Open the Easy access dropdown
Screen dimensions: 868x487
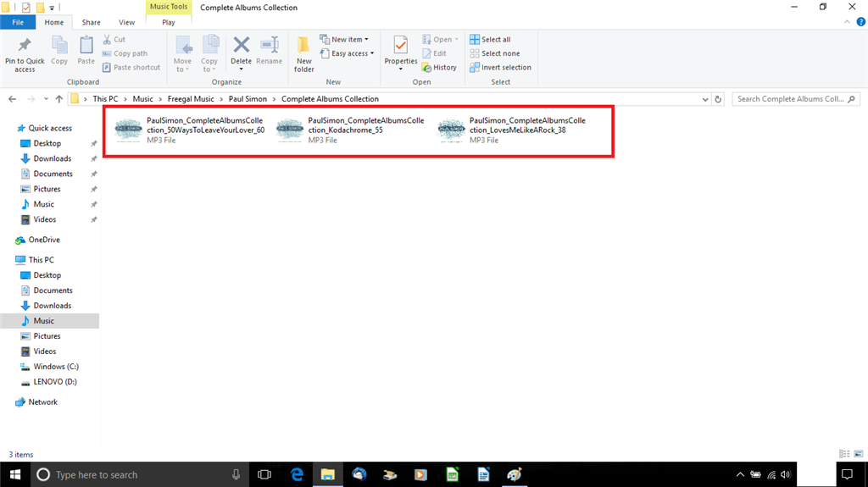tap(347, 53)
